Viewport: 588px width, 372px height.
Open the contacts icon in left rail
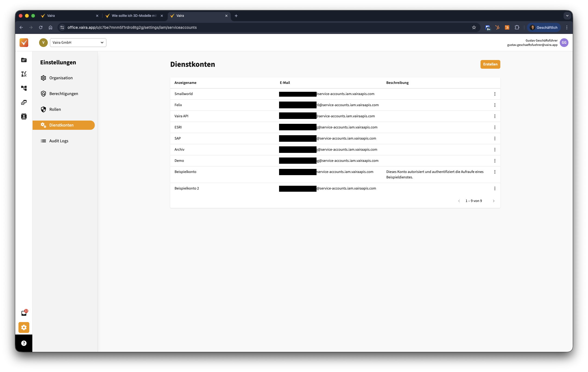24,116
